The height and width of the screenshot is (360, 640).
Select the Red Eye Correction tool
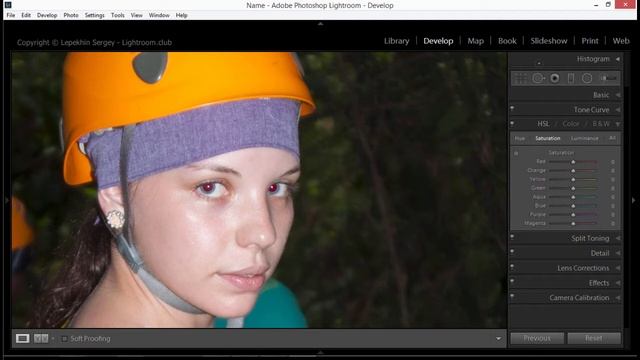point(555,78)
